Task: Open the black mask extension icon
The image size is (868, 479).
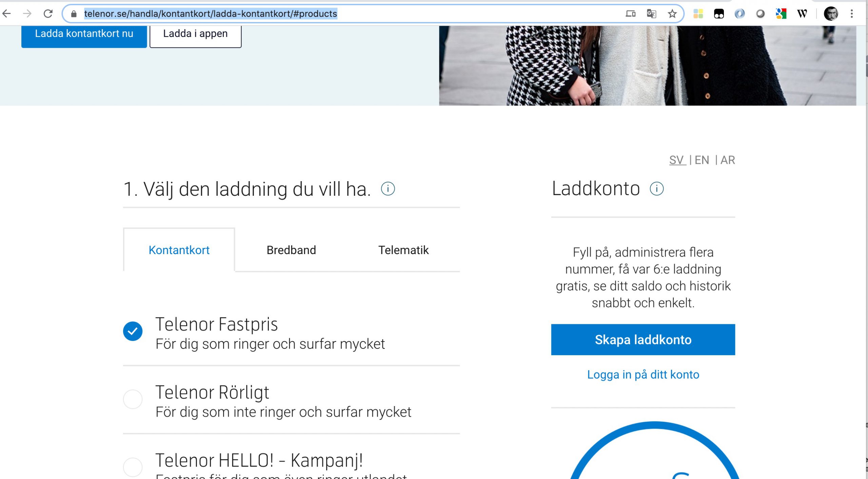Action: (719, 14)
